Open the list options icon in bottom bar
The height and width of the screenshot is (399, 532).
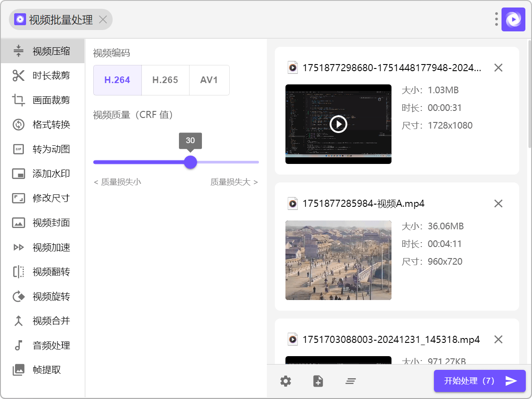(x=351, y=381)
